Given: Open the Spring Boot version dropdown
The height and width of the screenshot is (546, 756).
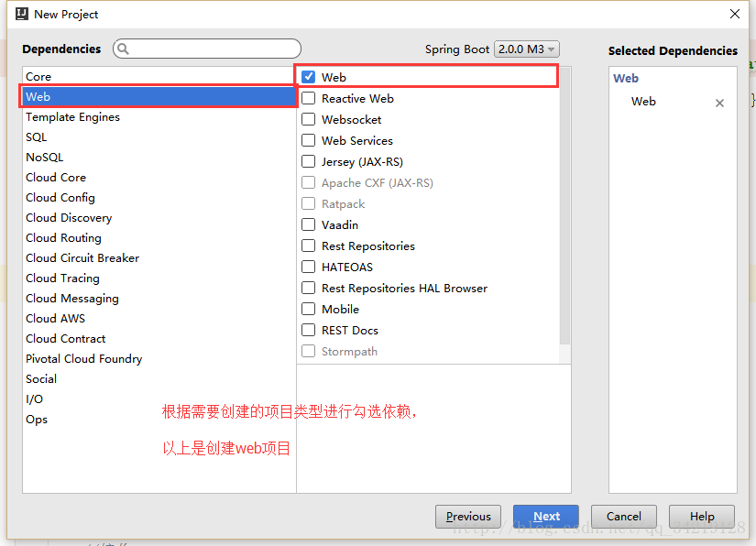Looking at the screenshot, I should pyautogui.click(x=526, y=49).
